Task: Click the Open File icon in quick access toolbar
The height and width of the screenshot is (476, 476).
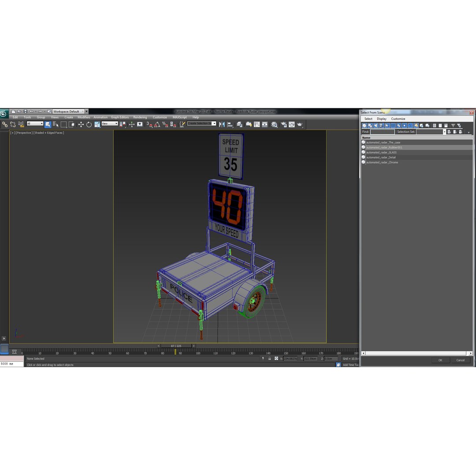Action: pos(19,112)
